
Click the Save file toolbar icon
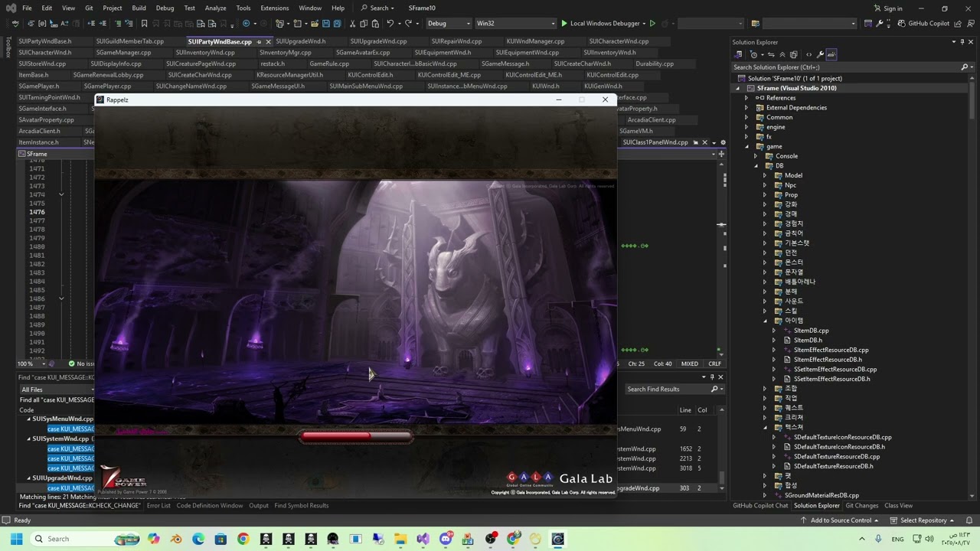point(326,24)
